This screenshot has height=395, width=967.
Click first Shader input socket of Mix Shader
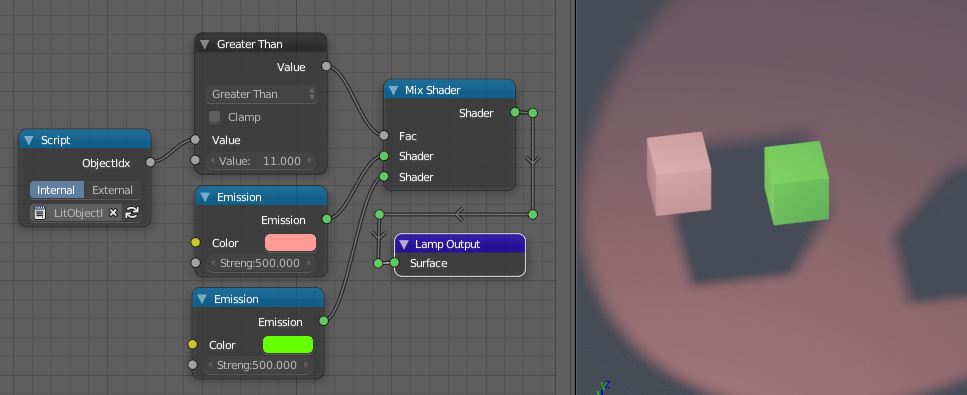tap(384, 156)
